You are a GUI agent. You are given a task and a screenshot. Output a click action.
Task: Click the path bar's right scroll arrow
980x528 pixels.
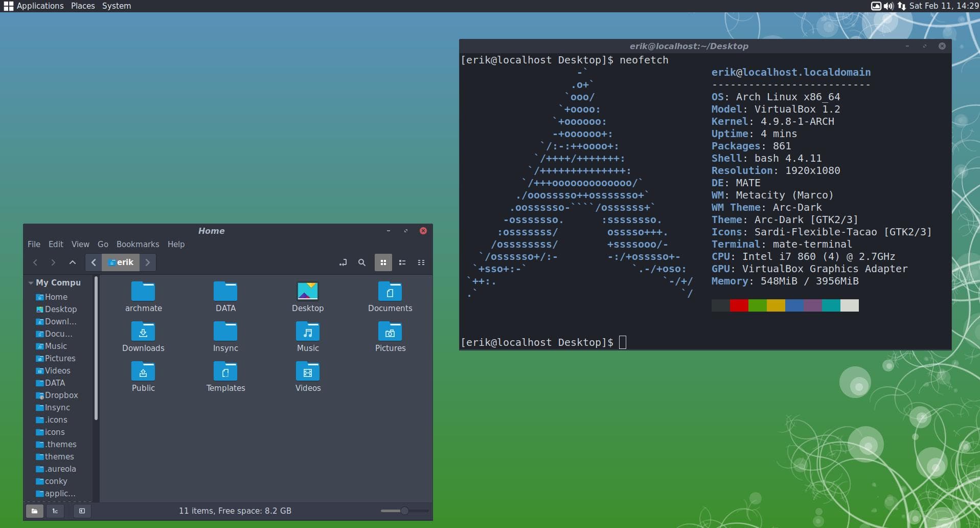pos(148,262)
